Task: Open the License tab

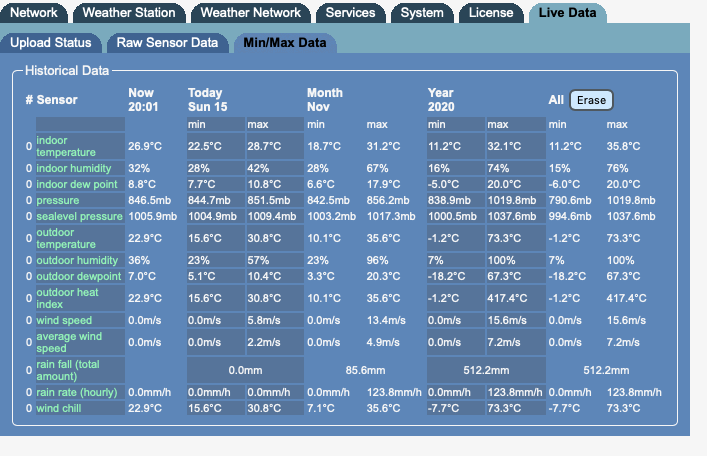Action: tap(490, 13)
